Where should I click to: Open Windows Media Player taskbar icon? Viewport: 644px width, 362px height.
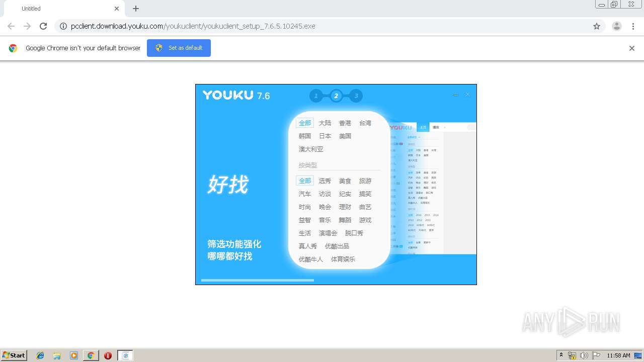click(x=74, y=355)
